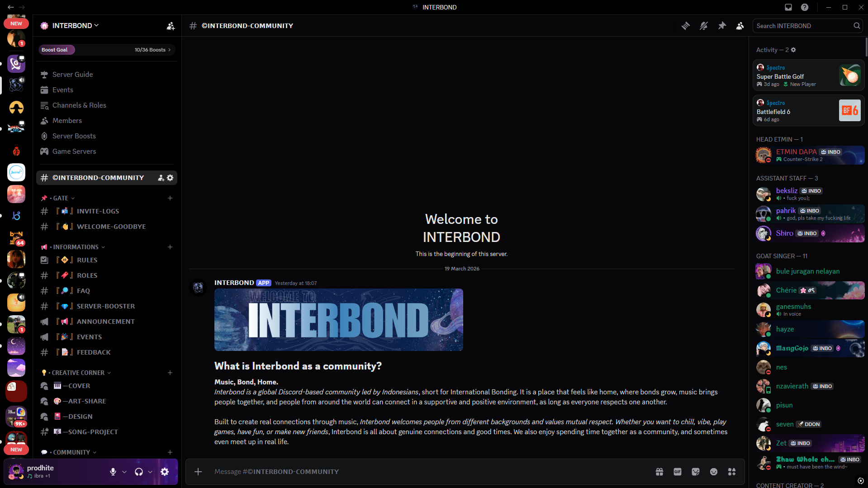
Task: Open the FEEDBACK channel
Action: click(107, 352)
